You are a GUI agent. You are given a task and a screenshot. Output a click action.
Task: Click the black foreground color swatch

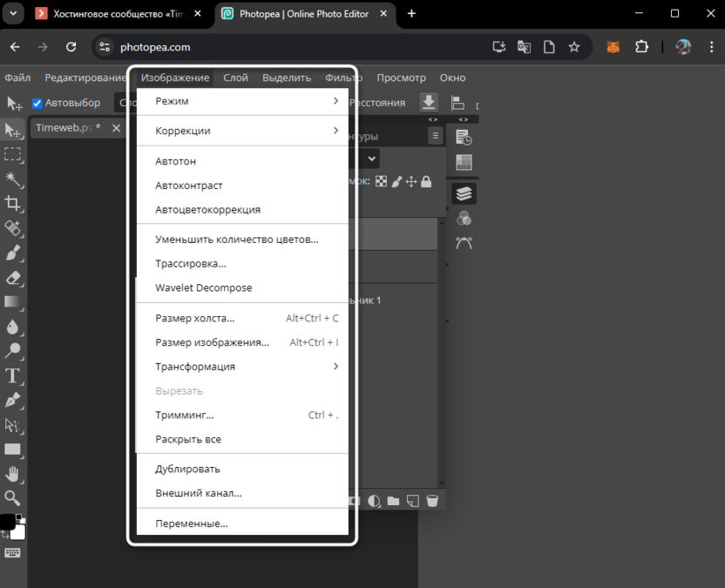(x=7, y=522)
